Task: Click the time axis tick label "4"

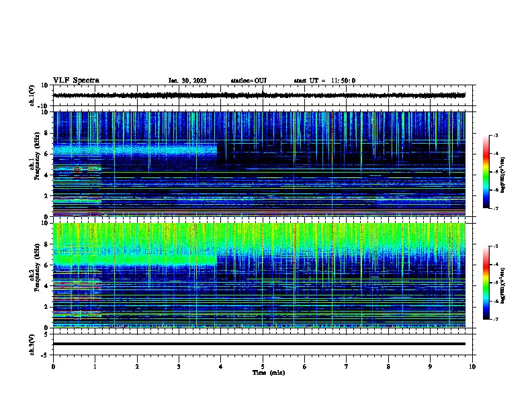Action: tap(221, 367)
